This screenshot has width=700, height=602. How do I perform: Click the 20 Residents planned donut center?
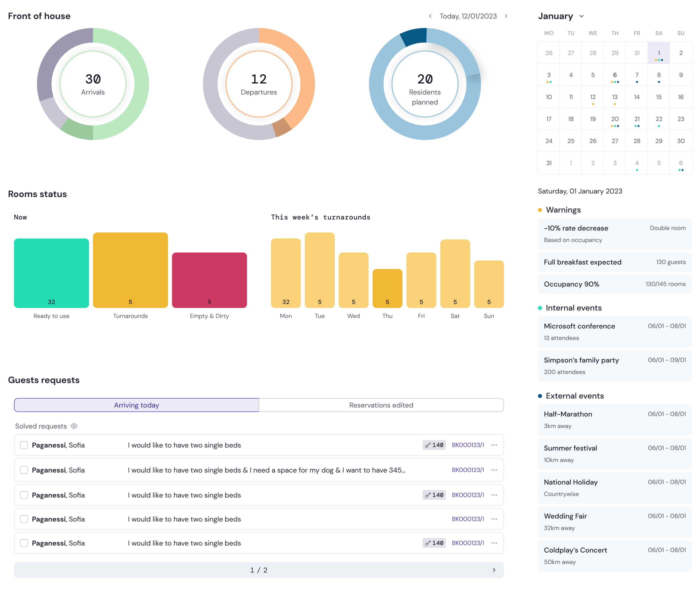click(x=425, y=84)
